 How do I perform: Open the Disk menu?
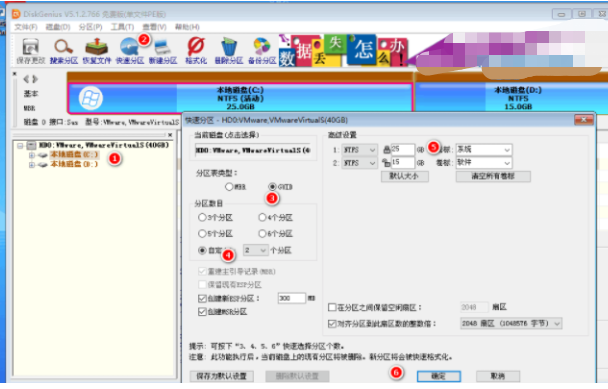[58, 27]
